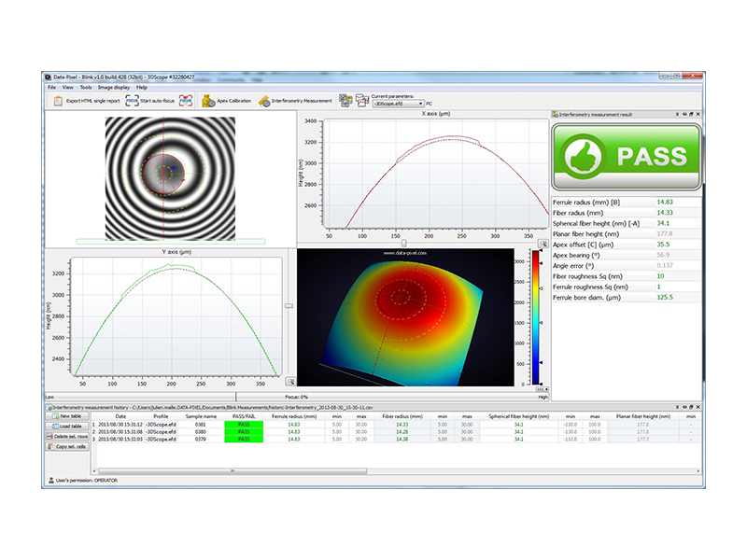
Task: Click the Focus 0% progress bar
Action: (x=297, y=397)
